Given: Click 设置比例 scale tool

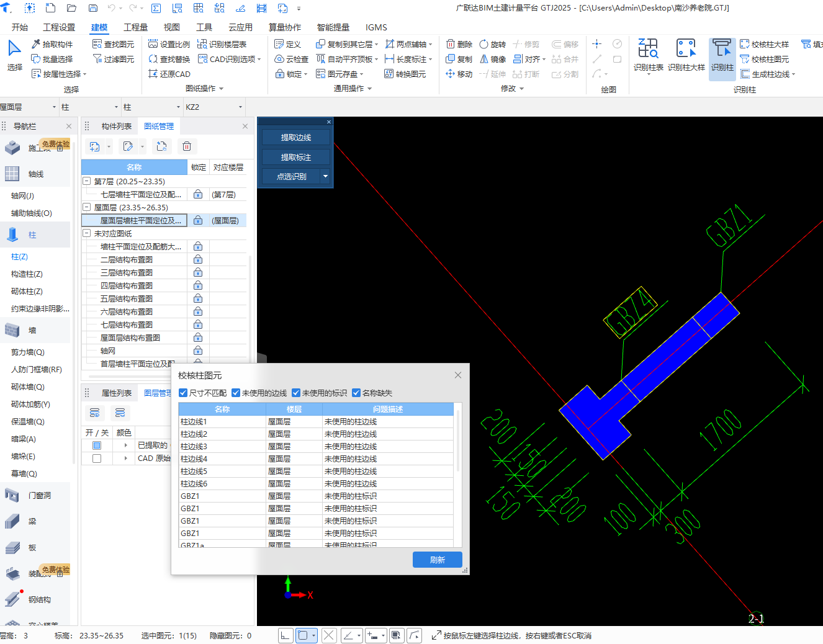Looking at the screenshot, I should (169, 44).
